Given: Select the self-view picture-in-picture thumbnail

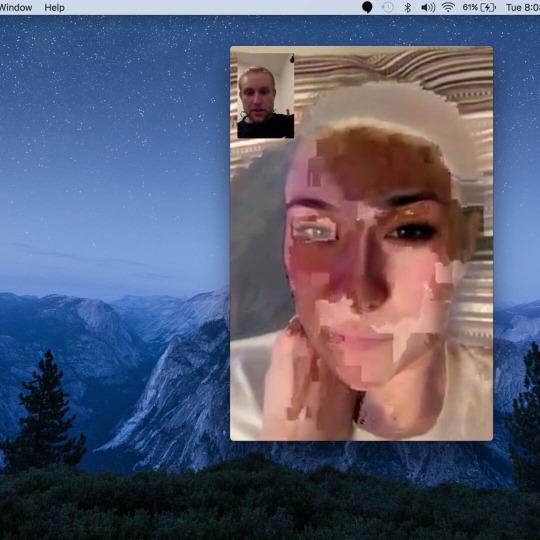Looking at the screenshot, I should coord(266,95).
